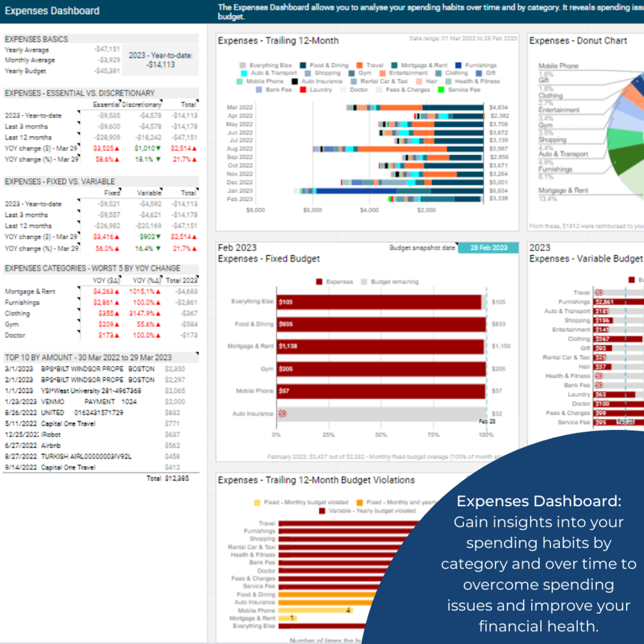This screenshot has width=644, height=644.
Task: Click the orange Travel legend swatch in the Trailing 12-Month chart
Action: (359, 65)
